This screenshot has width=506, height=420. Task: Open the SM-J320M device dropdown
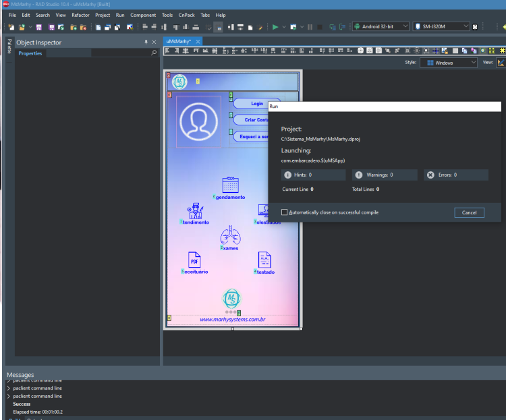[441, 26]
